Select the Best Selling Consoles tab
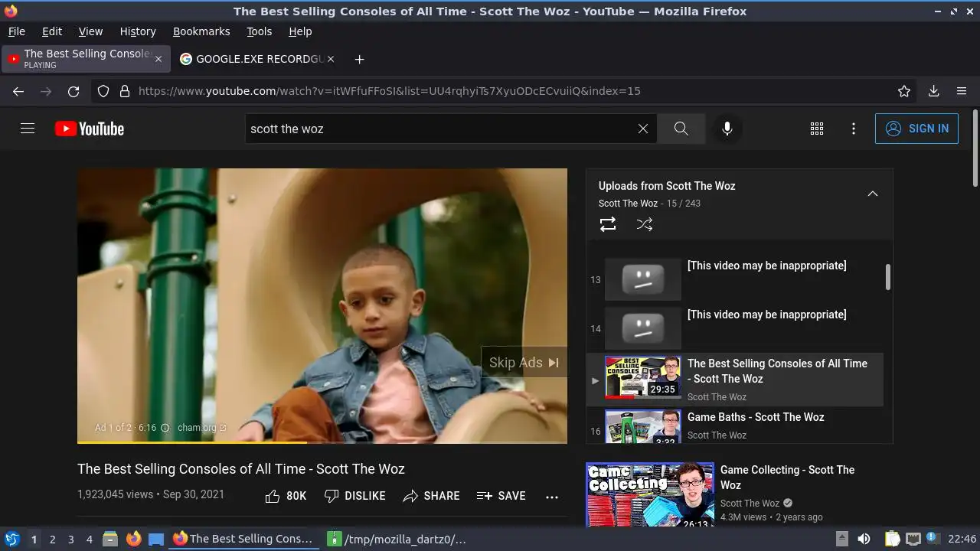This screenshot has height=551, width=980. tap(84, 59)
